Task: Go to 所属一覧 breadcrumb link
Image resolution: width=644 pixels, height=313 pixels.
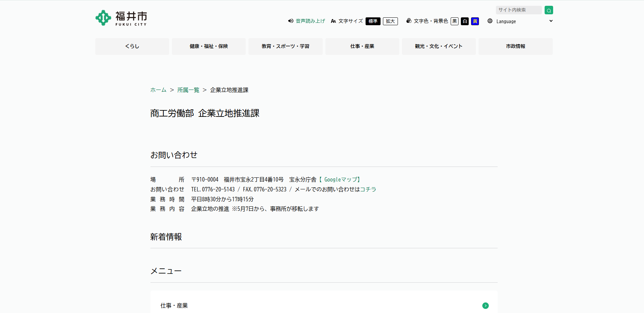Action: (188, 90)
